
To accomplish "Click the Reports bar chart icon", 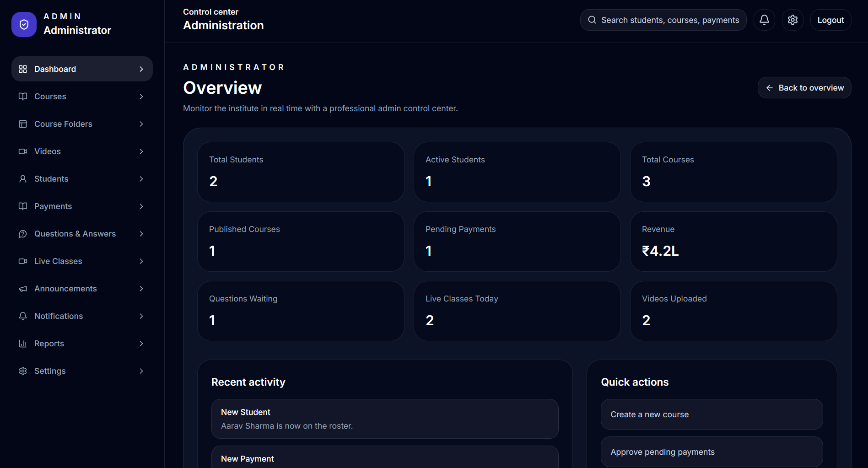I will (23, 344).
